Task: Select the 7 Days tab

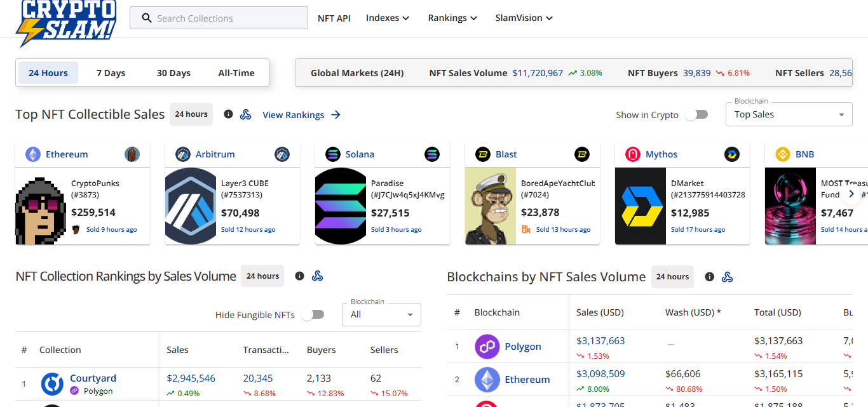Action: click(x=111, y=73)
